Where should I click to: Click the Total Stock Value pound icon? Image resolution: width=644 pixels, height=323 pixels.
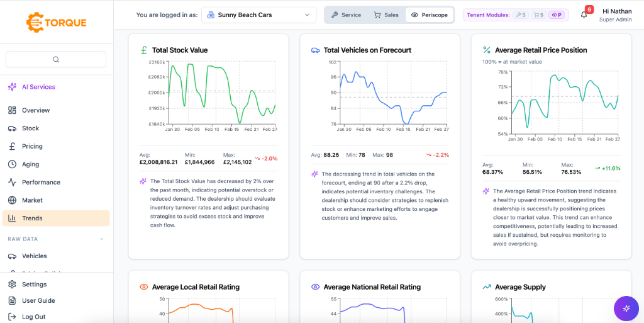(143, 50)
